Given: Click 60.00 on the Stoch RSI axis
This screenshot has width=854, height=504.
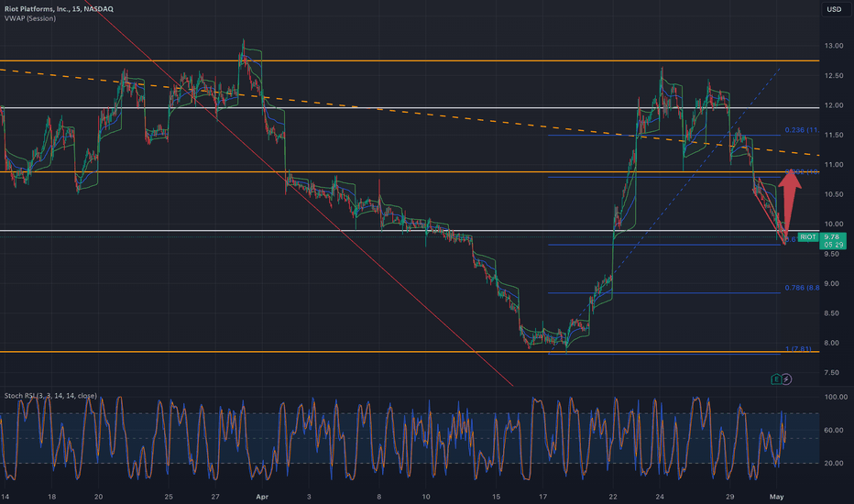Looking at the screenshot, I should [834, 431].
